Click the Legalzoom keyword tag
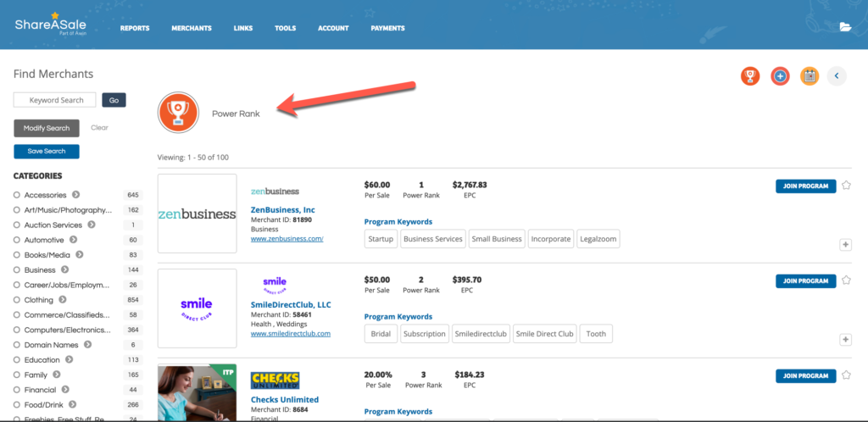 (598, 239)
